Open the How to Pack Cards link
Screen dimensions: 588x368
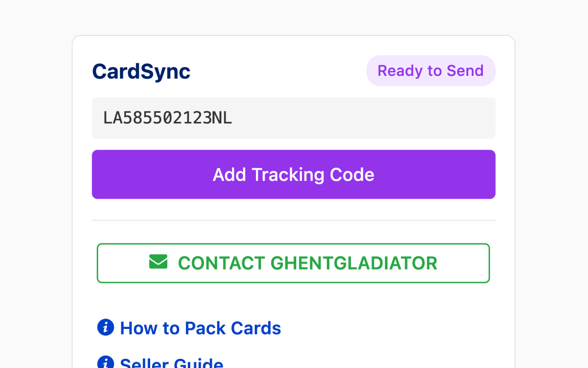[200, 328]
